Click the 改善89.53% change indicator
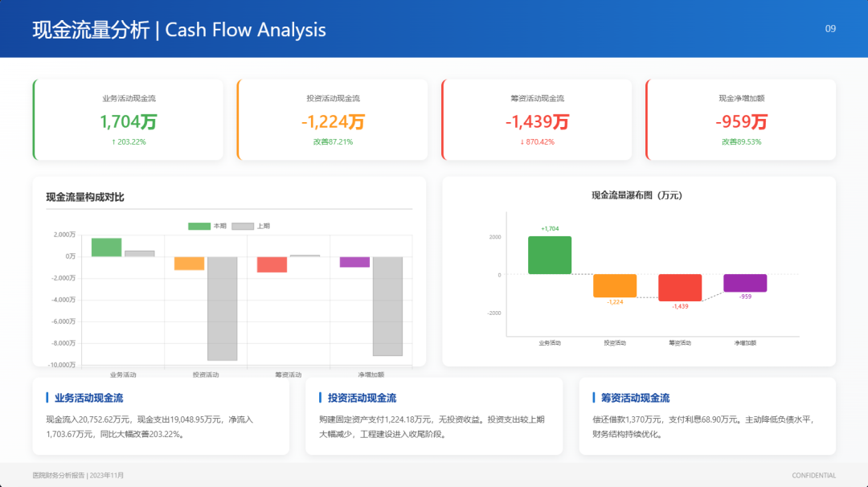 741,142
